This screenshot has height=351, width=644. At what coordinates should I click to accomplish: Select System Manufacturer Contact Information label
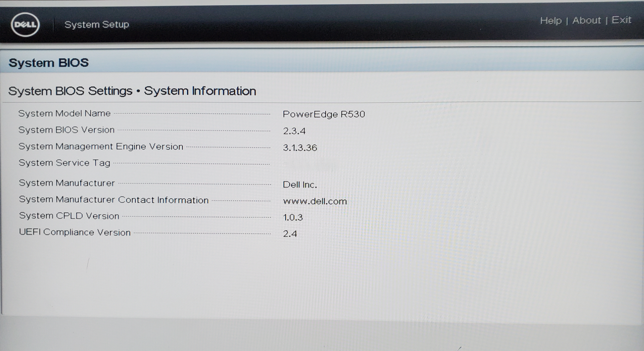click(113, 200)
